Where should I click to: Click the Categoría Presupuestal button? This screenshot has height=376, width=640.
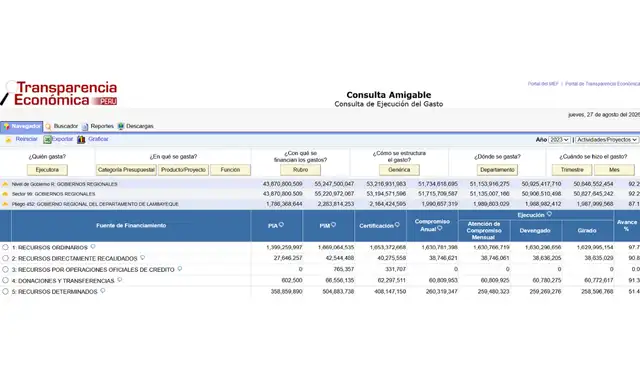click(127, 170)
